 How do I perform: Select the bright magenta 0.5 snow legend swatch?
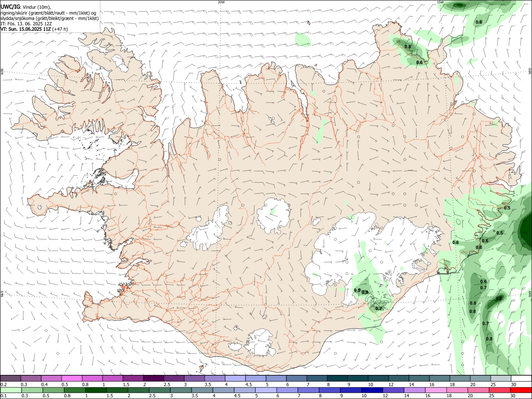pos(71,378)
